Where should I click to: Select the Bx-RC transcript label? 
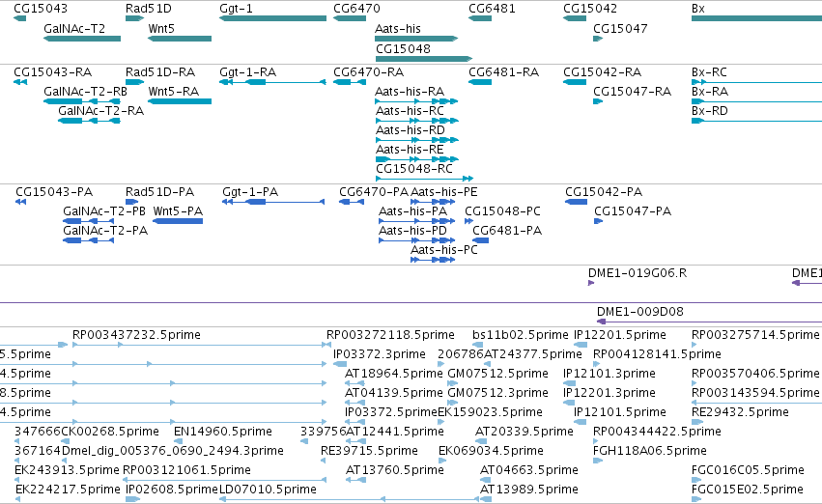tap(709, 71)
